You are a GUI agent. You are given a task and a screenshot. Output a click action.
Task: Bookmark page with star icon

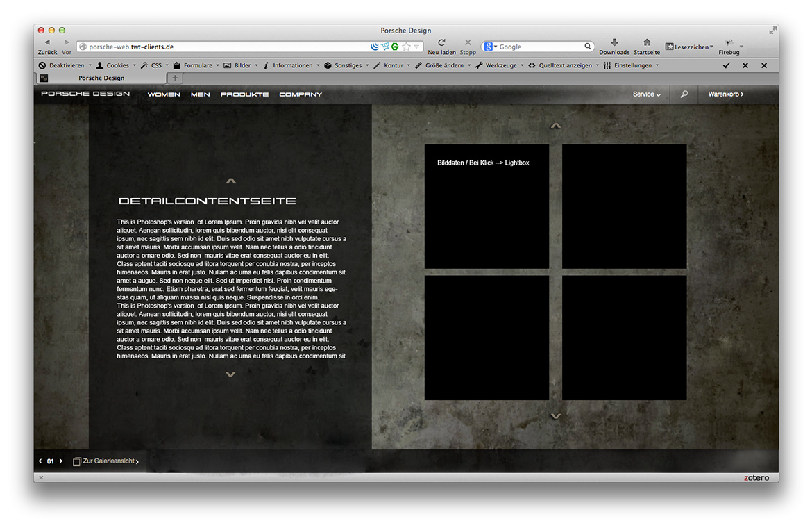tap(406, 47)
